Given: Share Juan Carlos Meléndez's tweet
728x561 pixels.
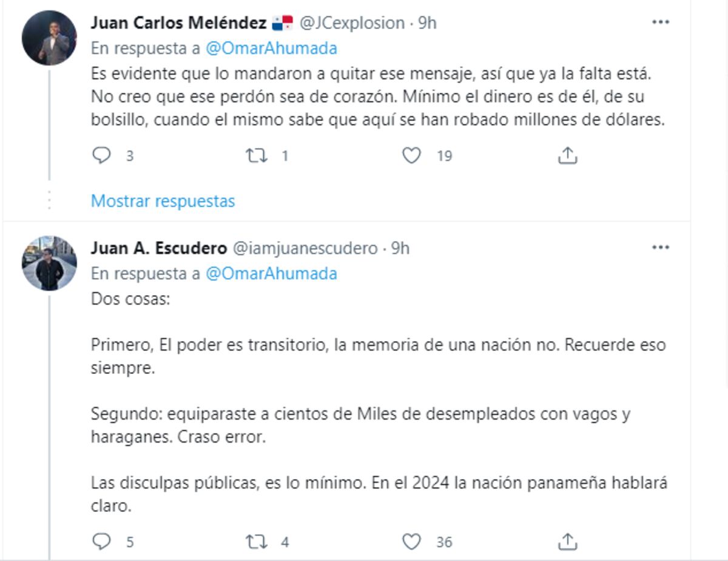Looking at the screenshot, I should coord(568,155).
